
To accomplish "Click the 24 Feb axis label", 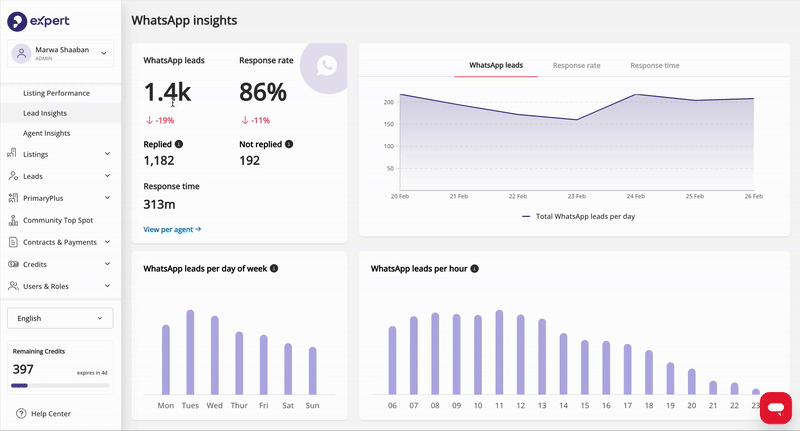I will 636,196.
